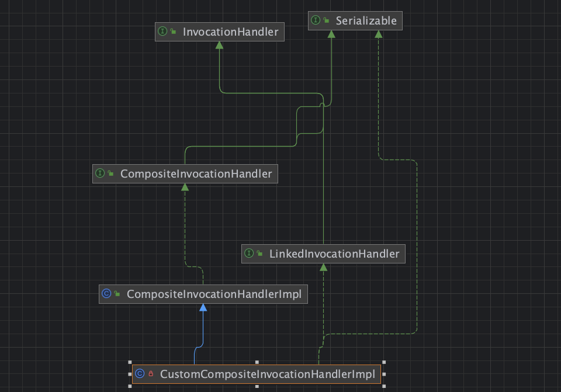Click the green lock icon on CompositeInvocationHandlerImpl
Image resolution: width=561 pixels, height=392 pixels.
click(x=117, y=294)
